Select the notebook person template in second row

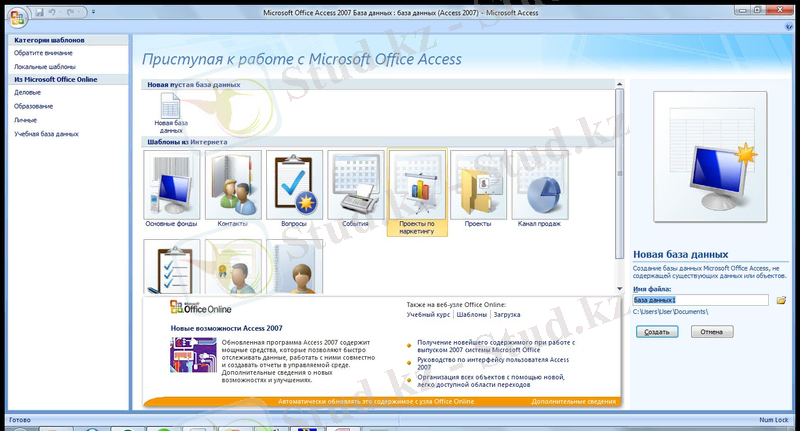pos(294,267)
